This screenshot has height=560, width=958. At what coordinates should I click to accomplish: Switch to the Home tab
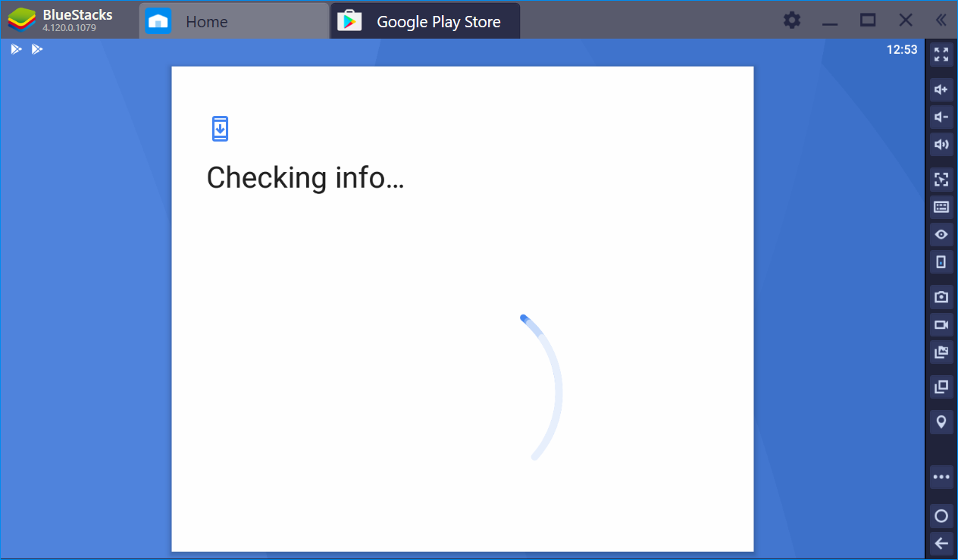coord(206,21)
